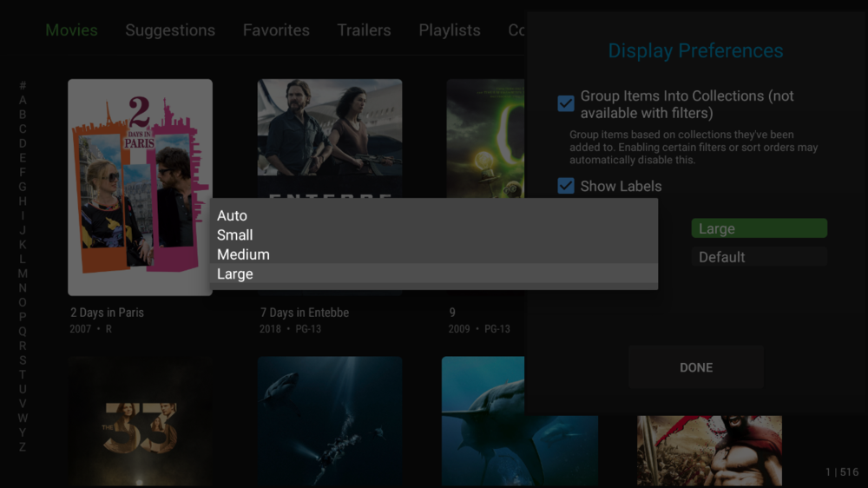Jump to letter Z in alphabet index
The image size is (868, 488).
23,447
